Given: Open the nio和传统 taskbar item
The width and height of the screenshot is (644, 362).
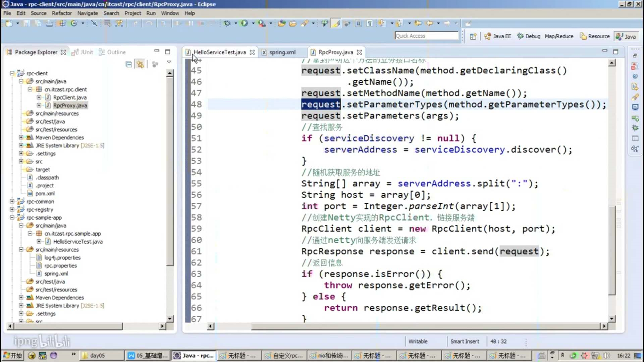Looking at the screenshot, I should pos(329,356).
